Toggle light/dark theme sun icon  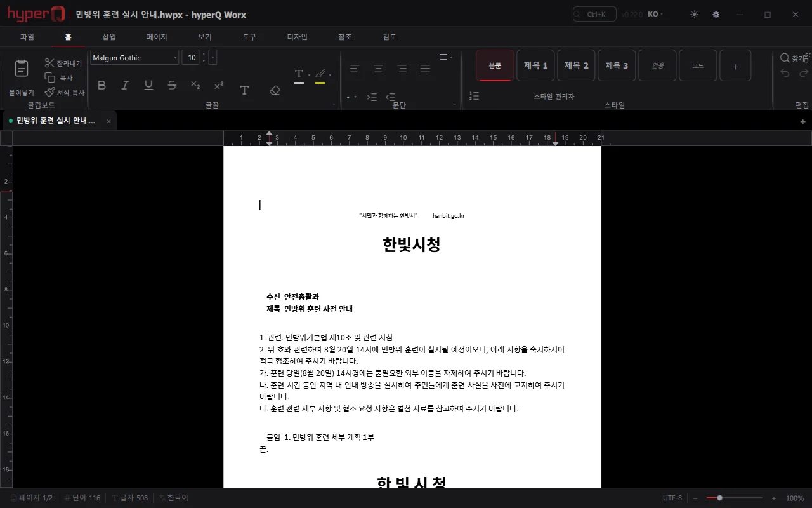tap(694, 14)
